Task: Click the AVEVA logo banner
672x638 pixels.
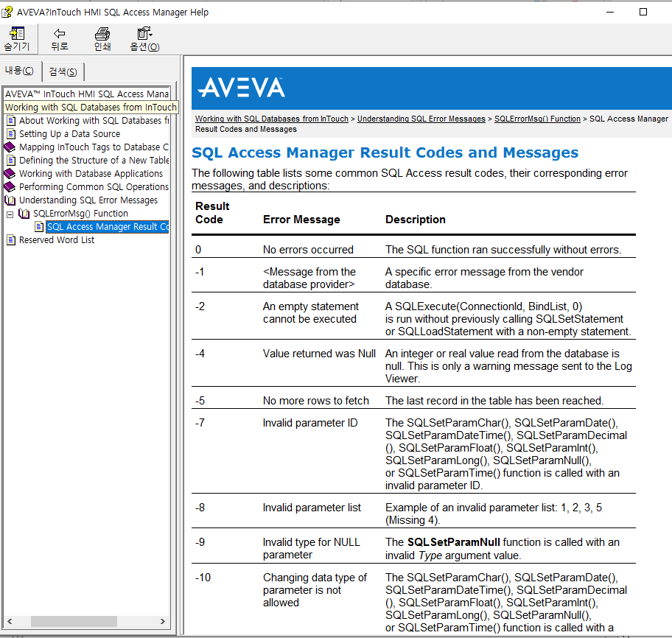Action: 241,88
